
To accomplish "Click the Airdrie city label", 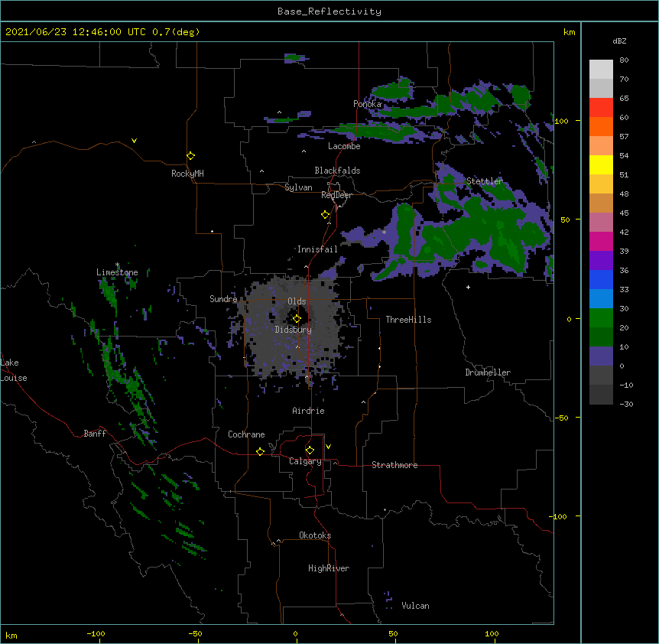I will (x=308, y=411).
